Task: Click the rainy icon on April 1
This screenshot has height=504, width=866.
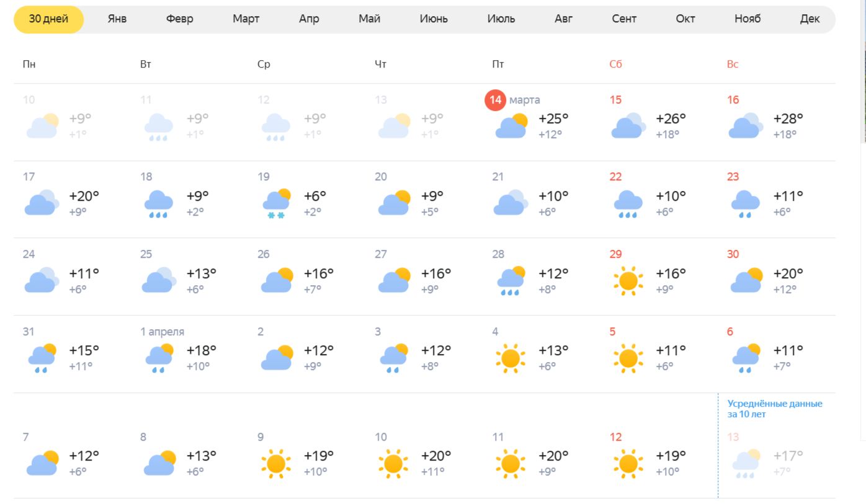Action: (x=159, y=358)
